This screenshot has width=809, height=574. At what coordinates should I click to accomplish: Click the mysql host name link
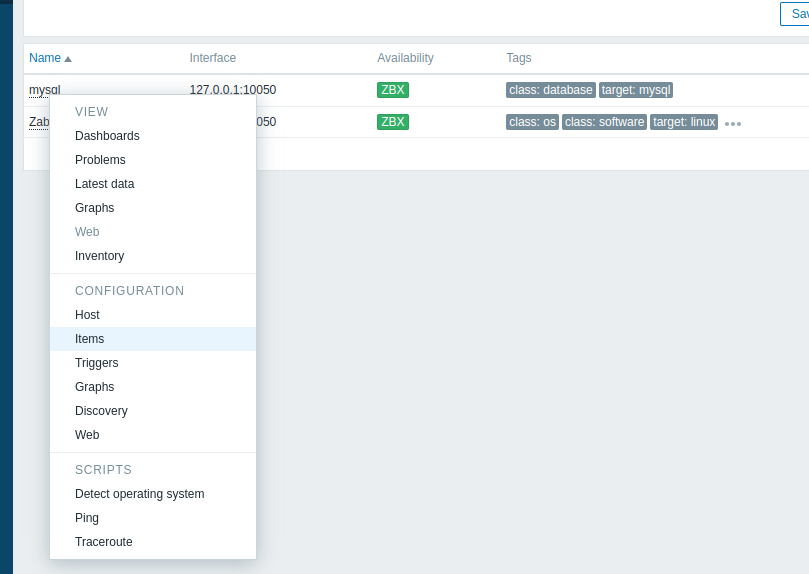(44, 90)
